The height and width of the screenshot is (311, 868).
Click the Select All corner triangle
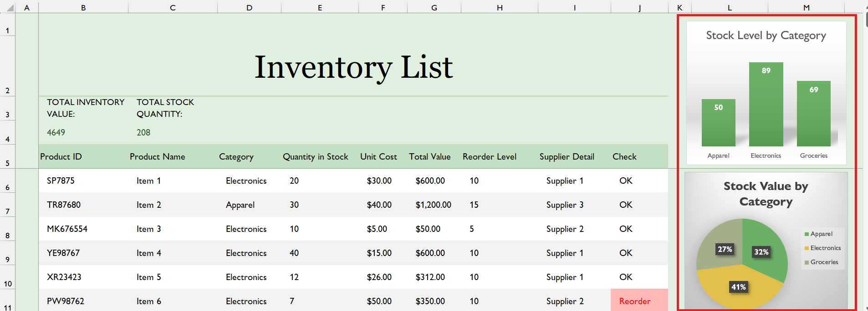10,8
